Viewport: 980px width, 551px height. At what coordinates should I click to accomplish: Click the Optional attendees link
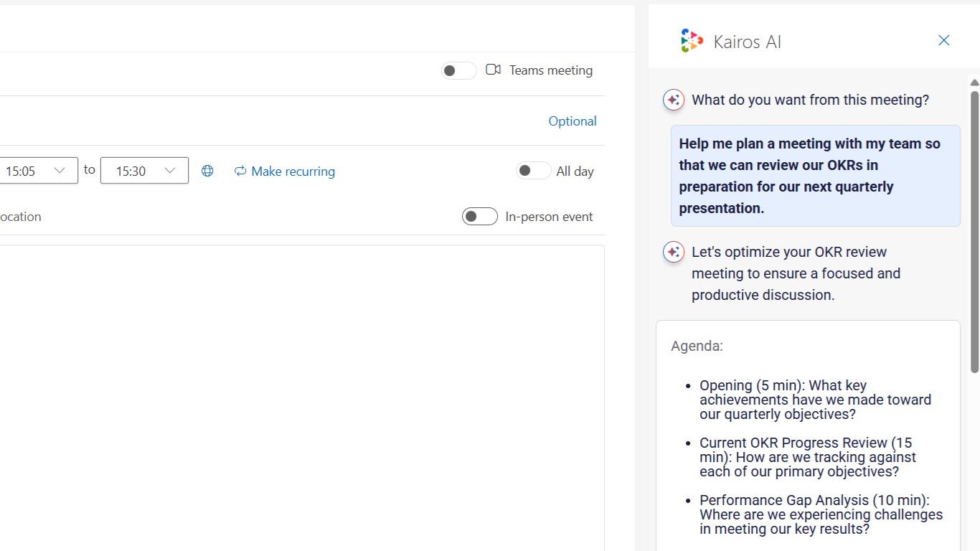(x=572, y=121)
